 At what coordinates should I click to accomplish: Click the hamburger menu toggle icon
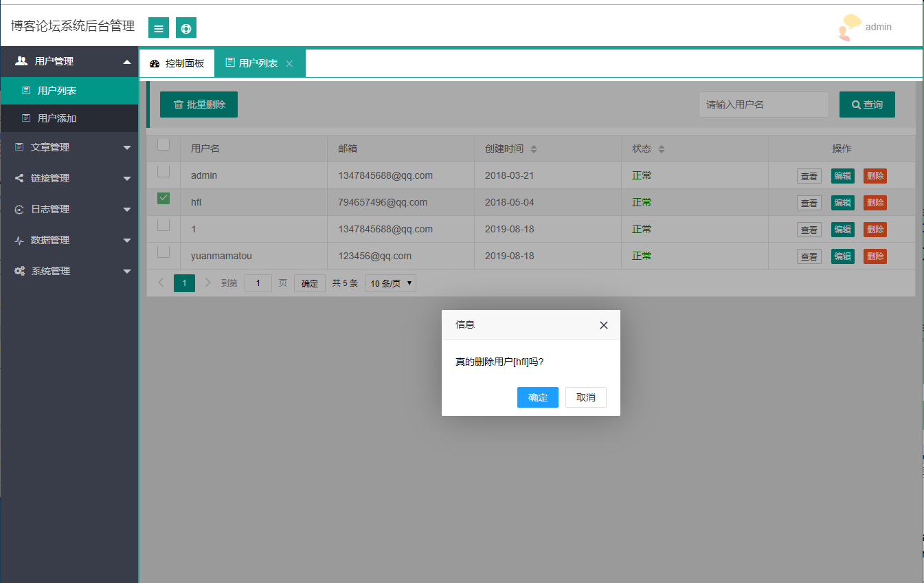click(158, 27)
